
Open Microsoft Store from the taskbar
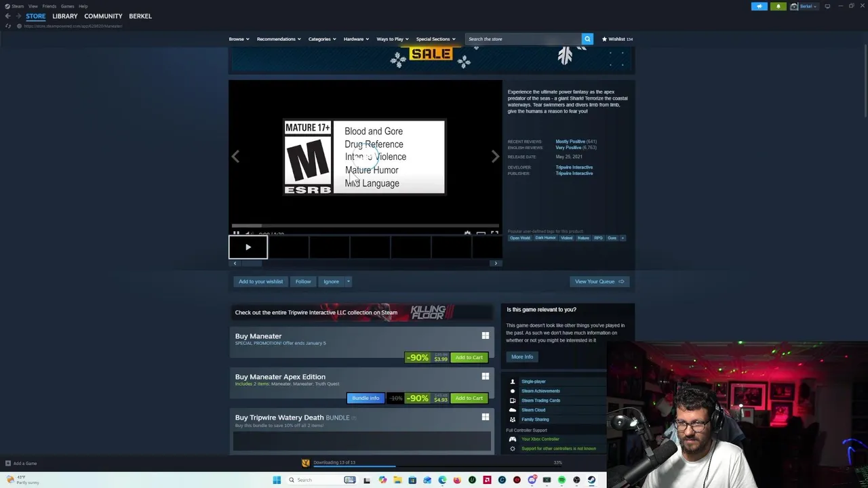click(x=412, y=480)
